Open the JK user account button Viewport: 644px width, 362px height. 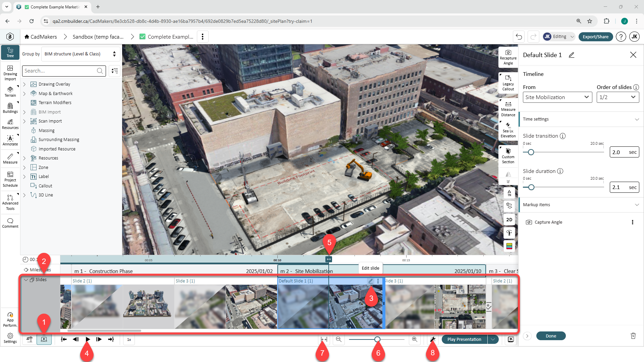point(634,37)
